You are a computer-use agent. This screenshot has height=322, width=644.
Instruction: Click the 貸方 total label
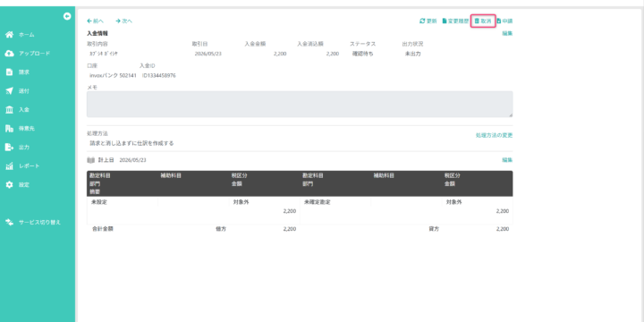434,229
